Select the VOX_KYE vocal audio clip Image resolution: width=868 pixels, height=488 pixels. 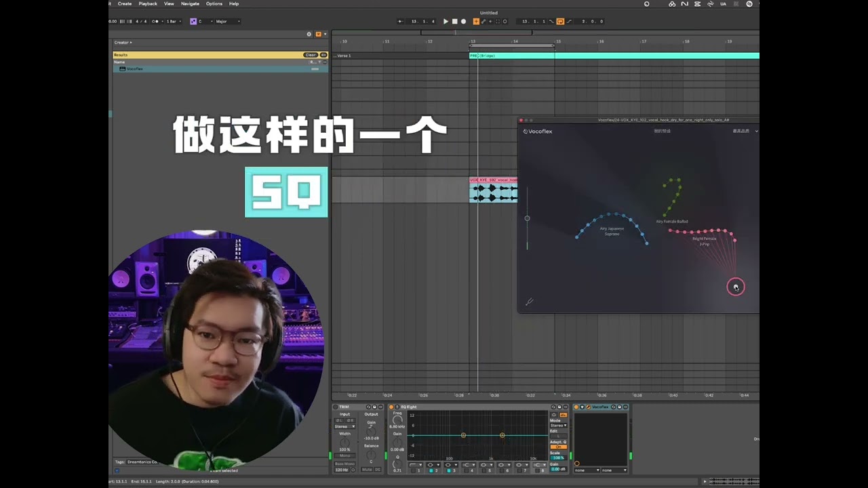pyautogui.click(x=494, y=190)
